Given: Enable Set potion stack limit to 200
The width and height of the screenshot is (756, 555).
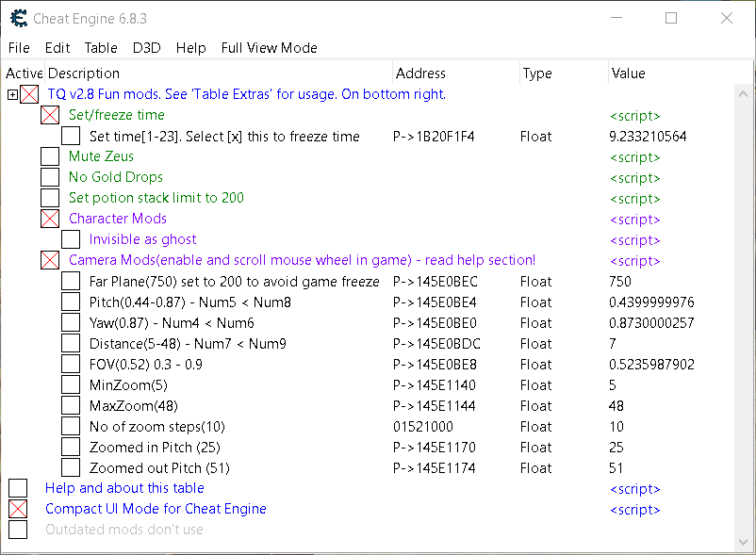Looking at the screenshot, I should [x=50, y=198].
